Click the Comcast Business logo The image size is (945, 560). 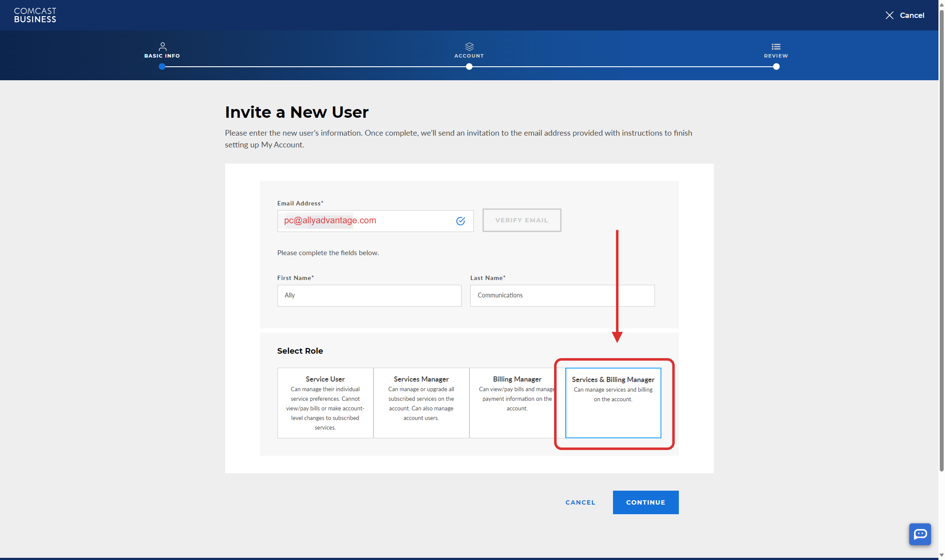pyautogui.click(x=35, y=15)
